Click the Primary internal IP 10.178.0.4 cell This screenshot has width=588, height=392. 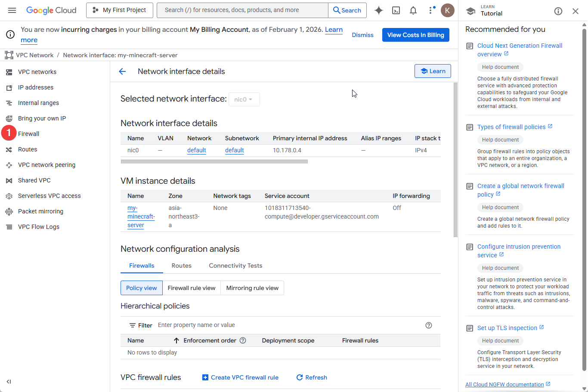tap(287, 150)
